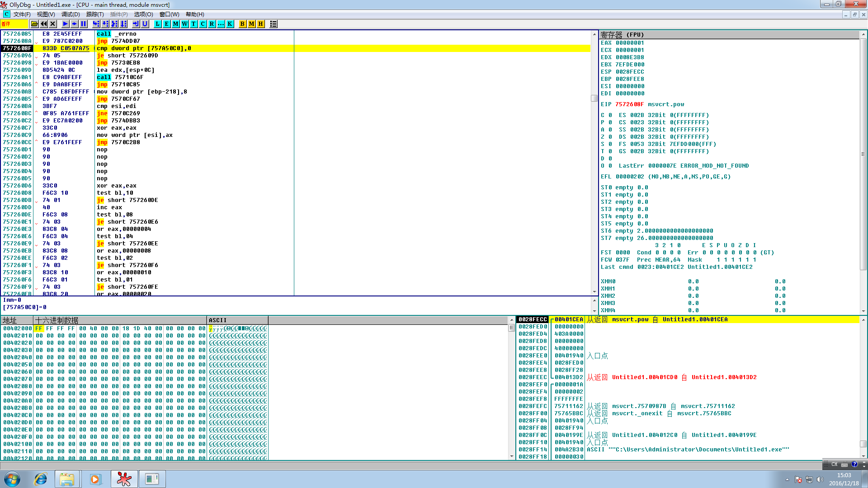
Task: Toggle the O overflow flag value
Action: pyautogui.click(x=610, y=166)
